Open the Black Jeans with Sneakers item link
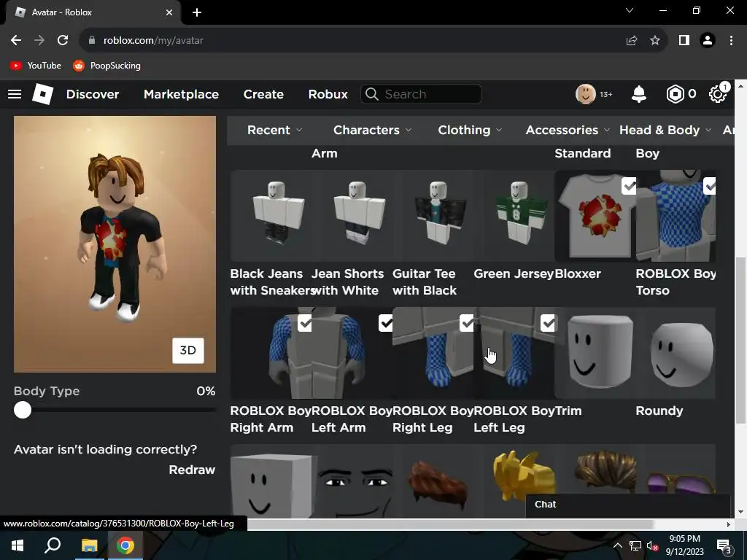Screen dimensions: 747x560 [271, 282]
